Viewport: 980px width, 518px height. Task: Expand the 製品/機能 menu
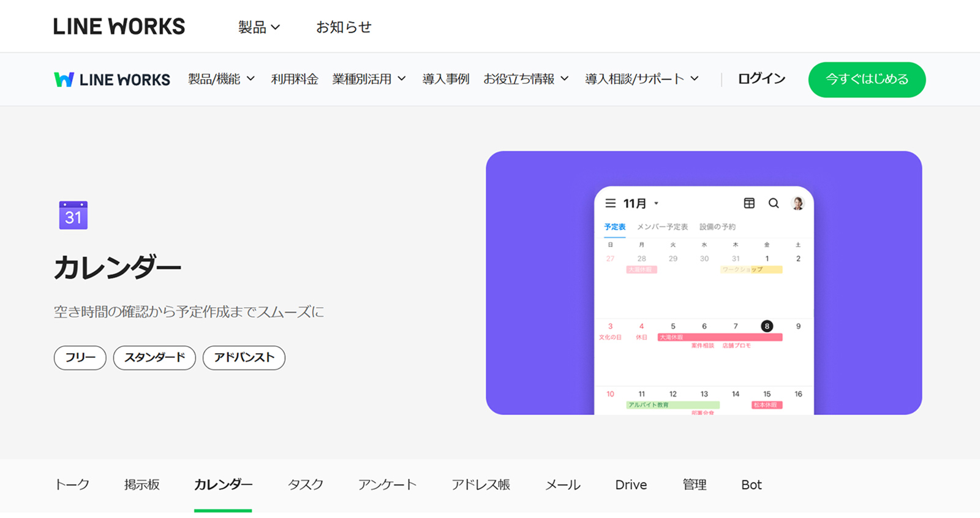point(221,79)
